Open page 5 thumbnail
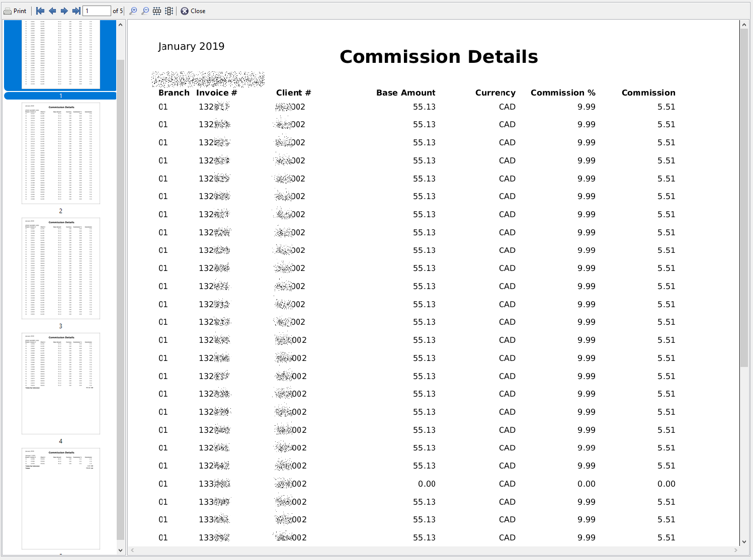The height and width of the screenshot is (560, 753). [61, 499]
